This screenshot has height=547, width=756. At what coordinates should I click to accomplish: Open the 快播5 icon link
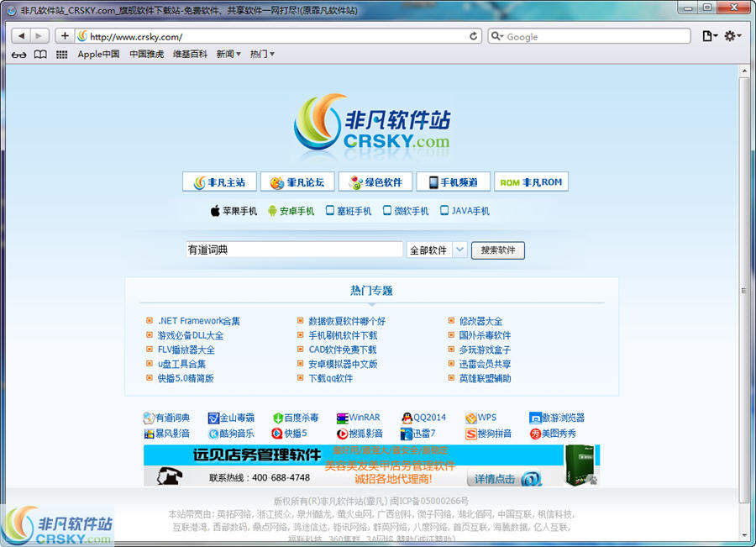[289, 434]
